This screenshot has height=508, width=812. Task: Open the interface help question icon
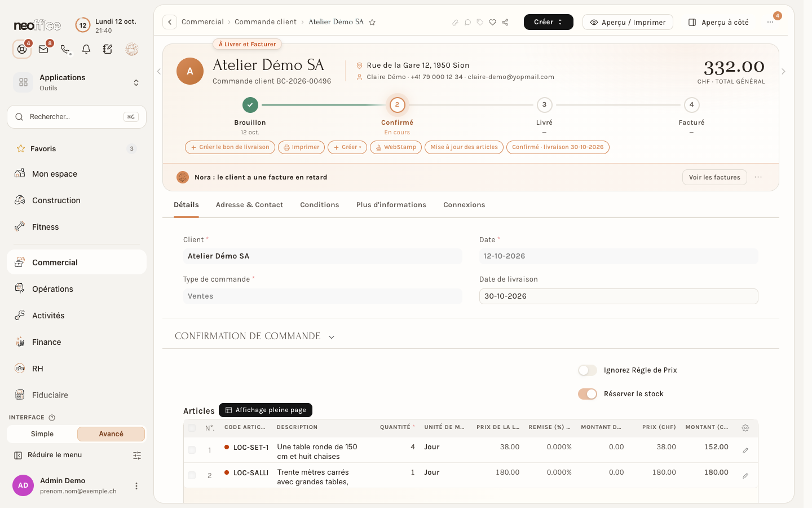[52, 418]
